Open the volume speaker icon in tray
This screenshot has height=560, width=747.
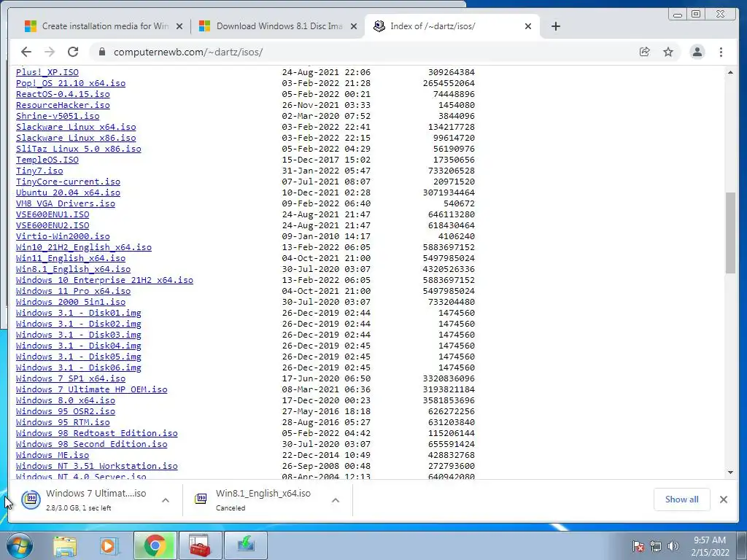point(673,546)
